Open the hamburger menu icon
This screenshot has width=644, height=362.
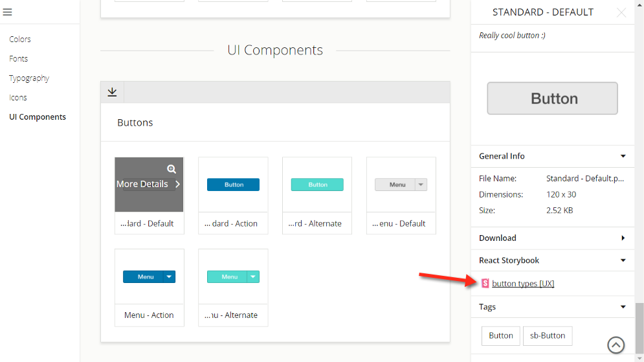click(x=8, y=12)
